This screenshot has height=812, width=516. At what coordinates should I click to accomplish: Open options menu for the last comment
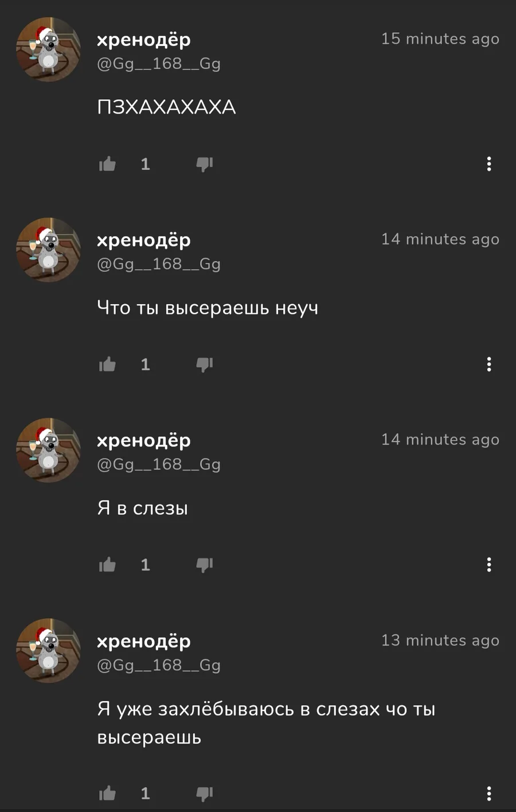coord(489,794)
